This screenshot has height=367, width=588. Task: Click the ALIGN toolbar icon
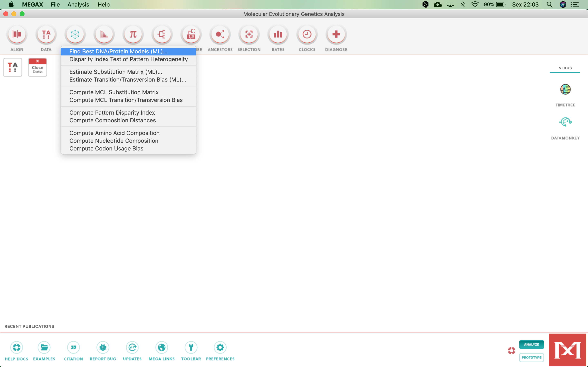click(17, 34)
